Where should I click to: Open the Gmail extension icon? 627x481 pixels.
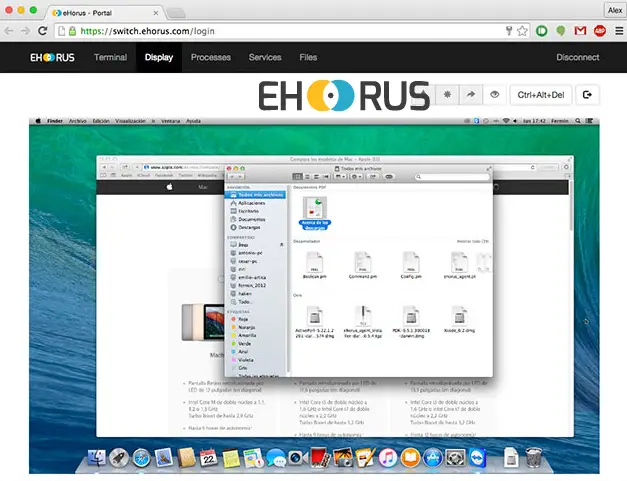(x=580, y=31)
